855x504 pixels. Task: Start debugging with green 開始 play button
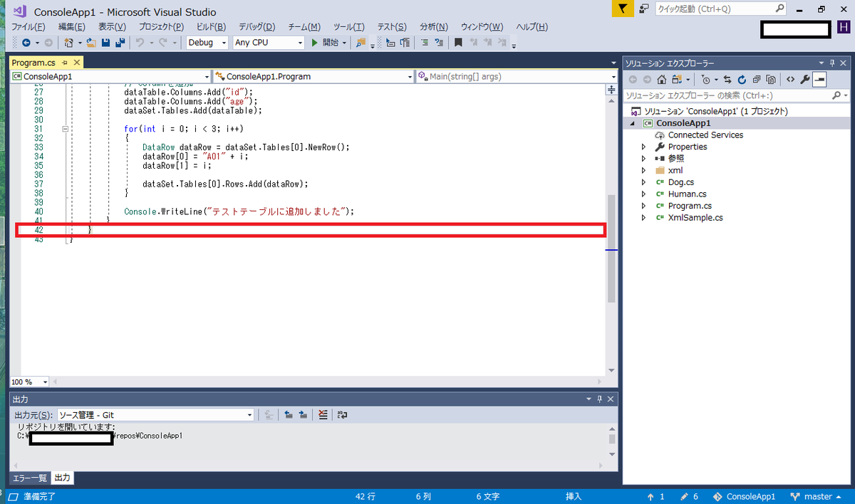pyautogui.click(x=325, y=43)
